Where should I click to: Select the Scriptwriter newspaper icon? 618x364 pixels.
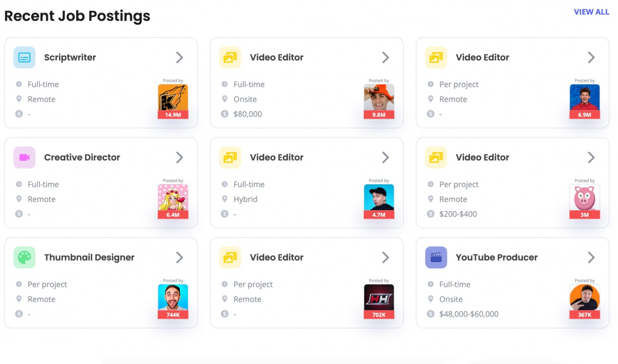24,57
